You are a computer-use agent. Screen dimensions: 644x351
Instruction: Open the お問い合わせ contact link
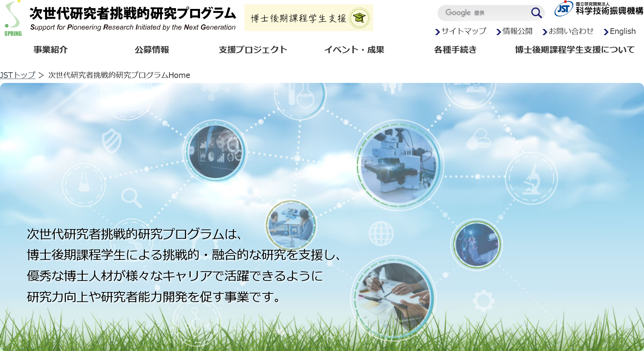(x=571, y=31)
